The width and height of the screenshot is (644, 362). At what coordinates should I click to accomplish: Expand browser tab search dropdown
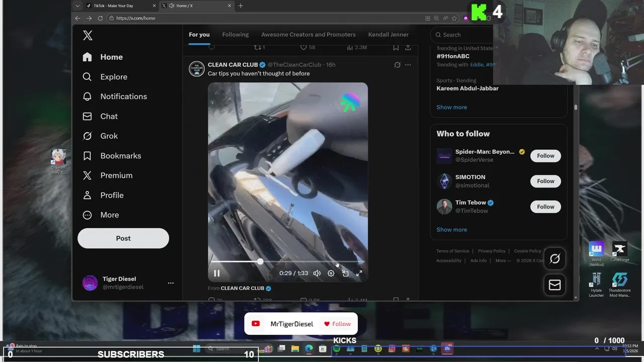coord(77,6)
